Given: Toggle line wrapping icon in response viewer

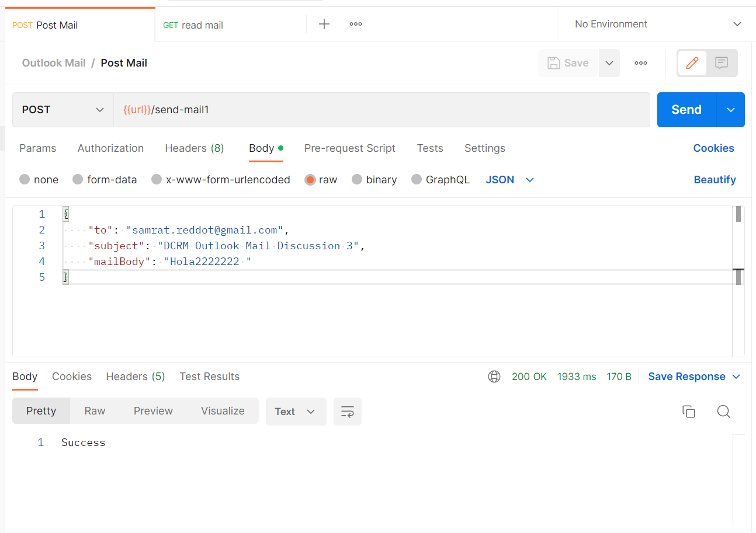Looking at the screenshot, I should pos(348,411).
